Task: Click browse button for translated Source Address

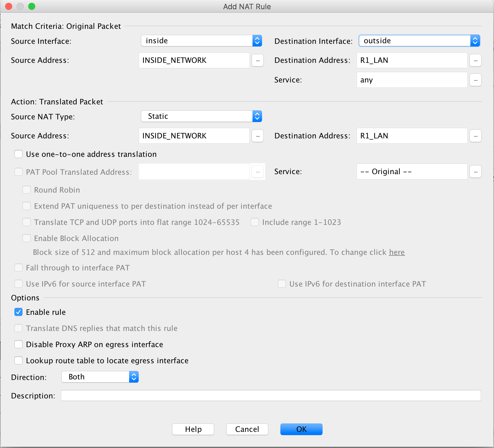Action: pos(257,136)
